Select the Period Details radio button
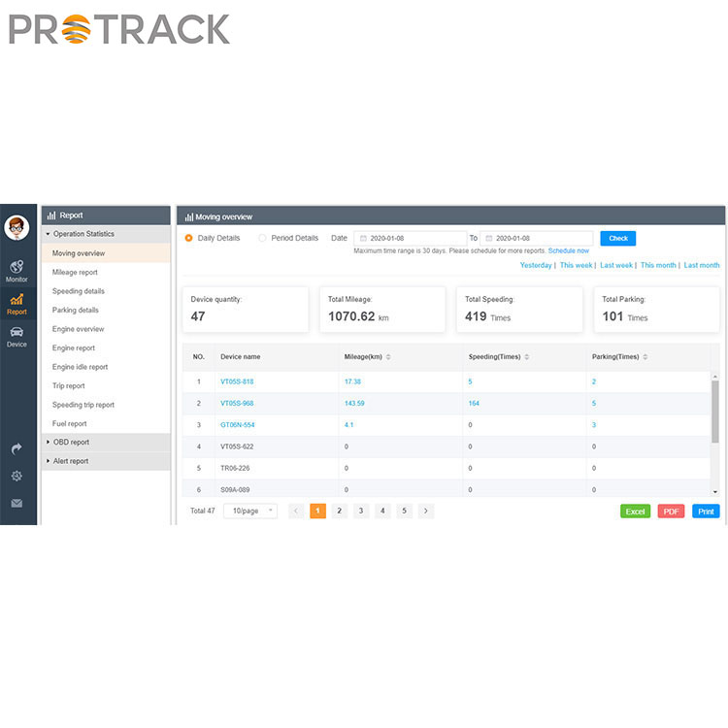This screenshot has width=728, height=728. point(262,238)
